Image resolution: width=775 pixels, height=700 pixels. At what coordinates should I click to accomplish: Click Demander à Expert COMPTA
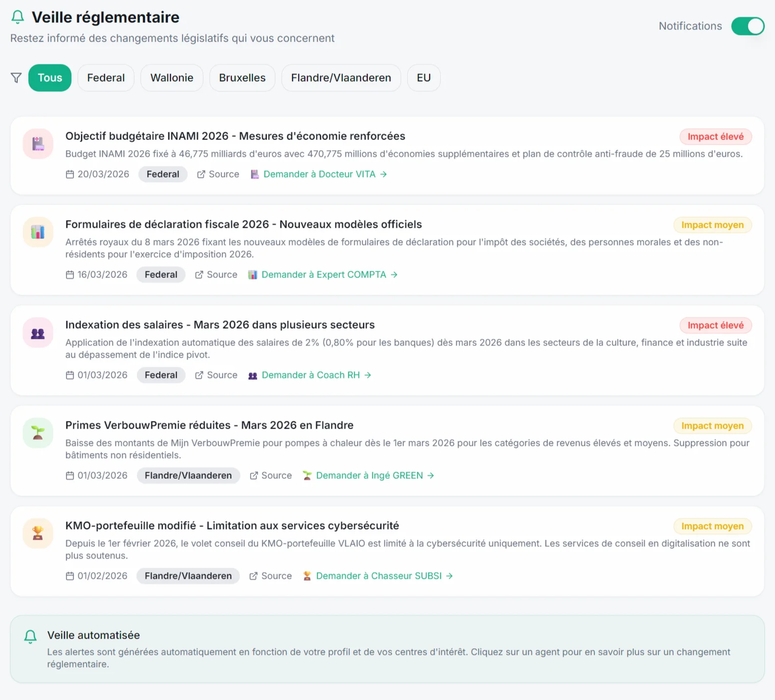[x=323, y=274]
